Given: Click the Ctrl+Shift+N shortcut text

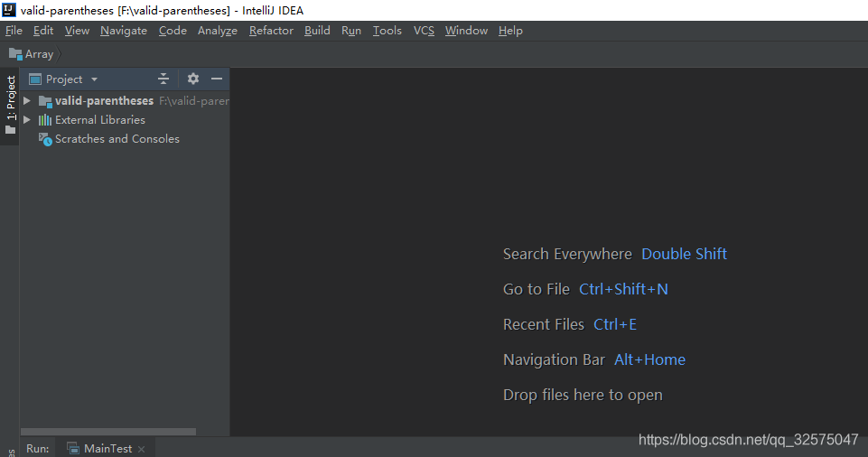Looking at the screenshot, I should [623, 289].
